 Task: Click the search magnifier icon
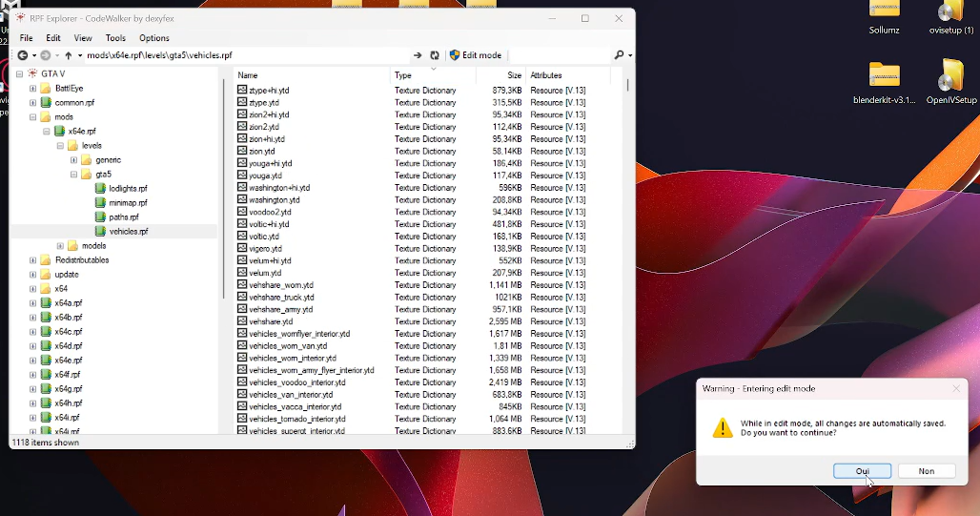click(620, 55)
